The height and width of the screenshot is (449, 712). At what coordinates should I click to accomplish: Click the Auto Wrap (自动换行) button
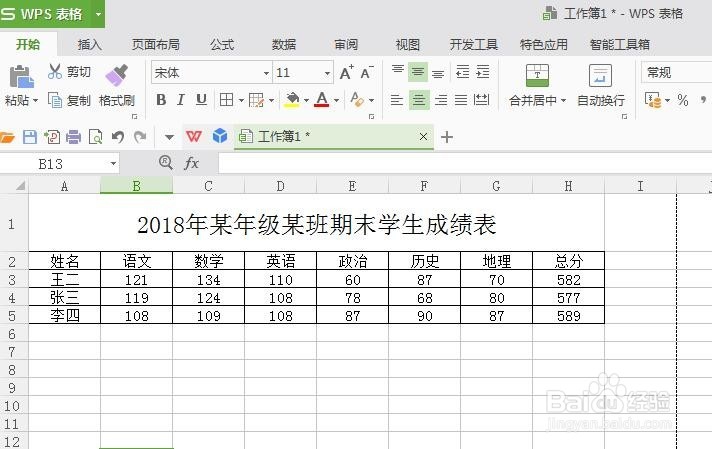(600, 85)
